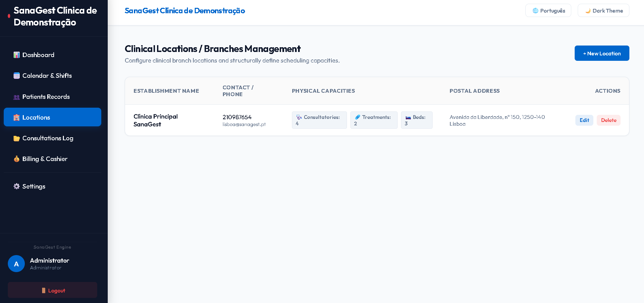Open the Dashboard menu item

tap(52, 55)
